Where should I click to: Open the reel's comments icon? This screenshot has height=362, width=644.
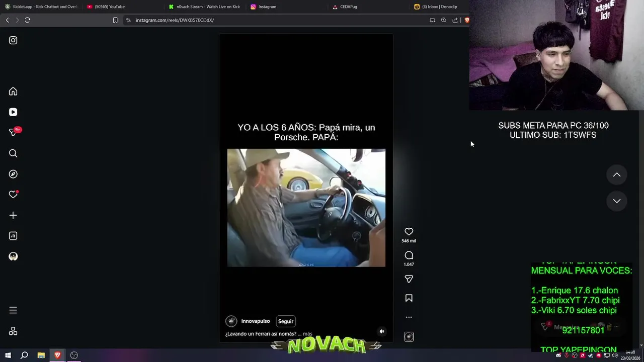(x=409, y=255)
